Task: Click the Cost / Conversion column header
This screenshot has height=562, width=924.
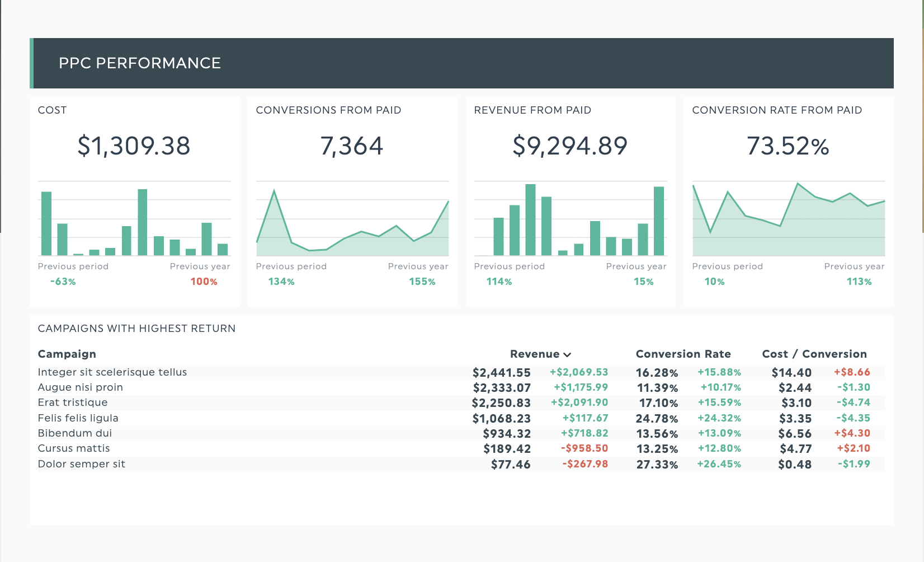Action: pyautogui.click(x=814, y=354)
